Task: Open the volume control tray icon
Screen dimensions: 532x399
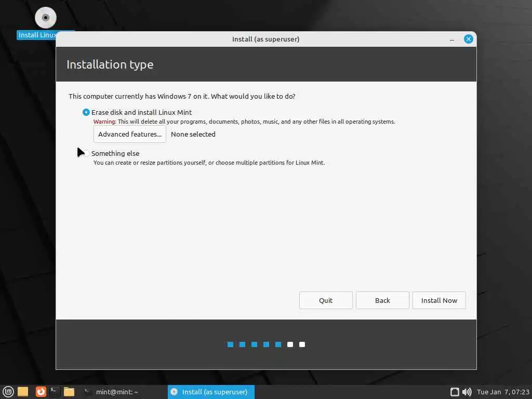Action: (x=467, y=392)
